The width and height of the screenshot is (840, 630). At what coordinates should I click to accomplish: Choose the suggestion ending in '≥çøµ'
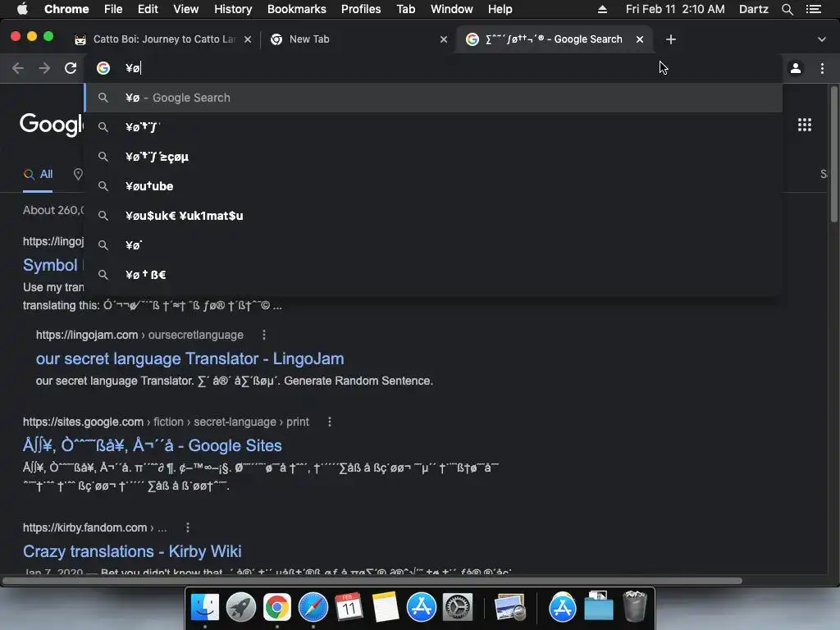[433, 157]
